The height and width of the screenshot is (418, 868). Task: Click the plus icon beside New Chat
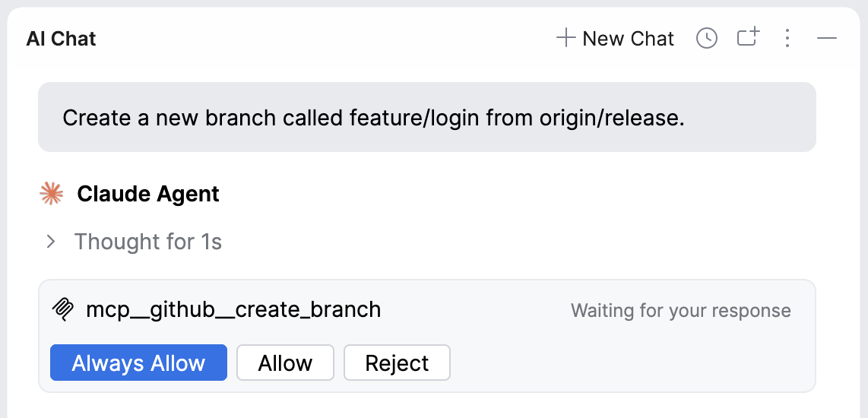pyautogui.click(x=565, y=38)
